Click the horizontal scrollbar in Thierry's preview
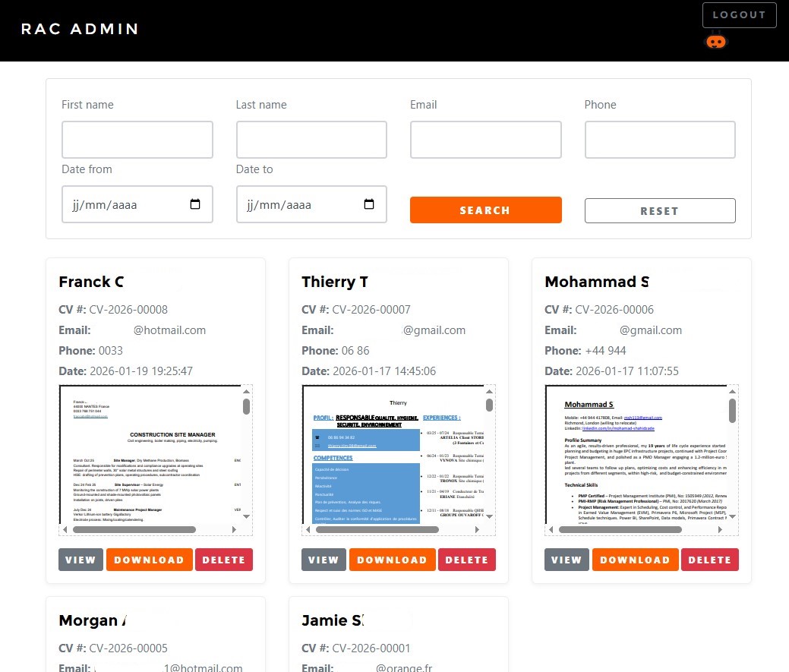The height and width of the screenshot is (672, 789). [378, 529]
